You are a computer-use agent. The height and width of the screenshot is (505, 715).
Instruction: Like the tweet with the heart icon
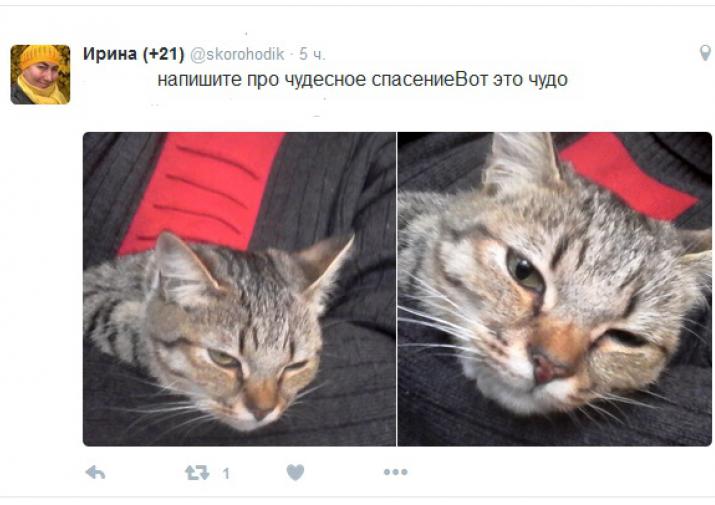(295, 473)
